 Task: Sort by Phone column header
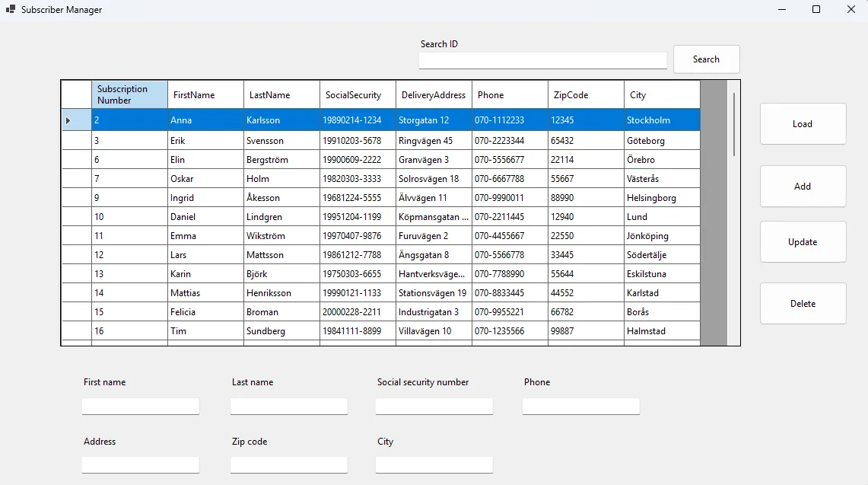coord(510,94)
